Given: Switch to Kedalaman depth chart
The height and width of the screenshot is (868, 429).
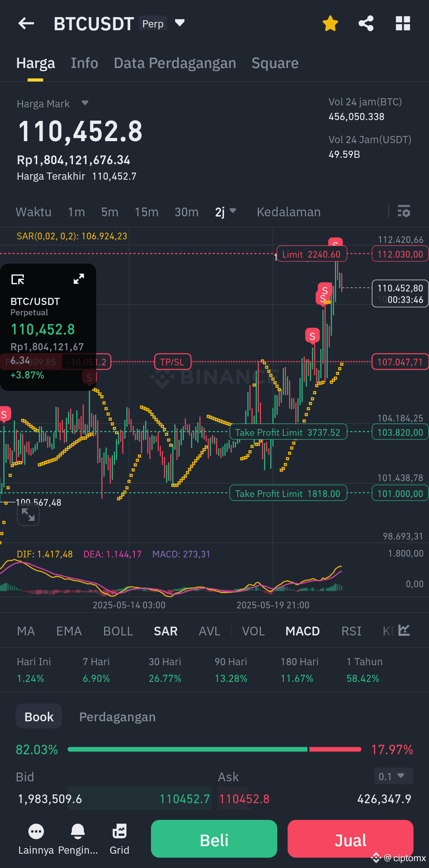Looking at the screenshot, I should pyautogui.click(x=288, y=212).
